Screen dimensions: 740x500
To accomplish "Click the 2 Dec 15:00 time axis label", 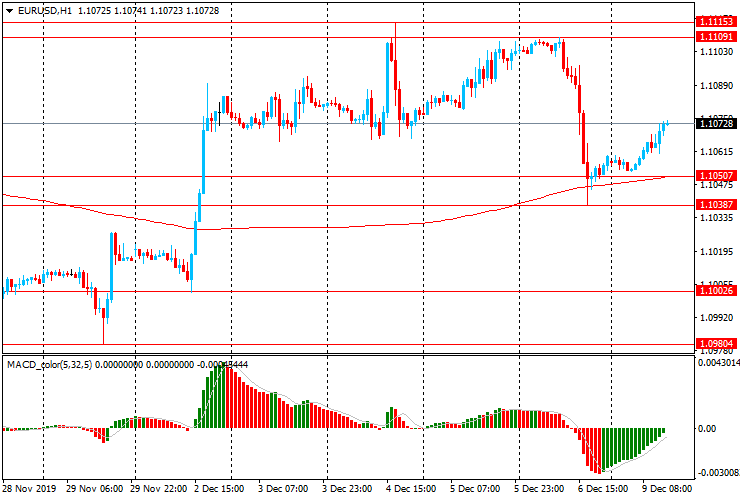I will pyautogui.click(x=219, y=488).
